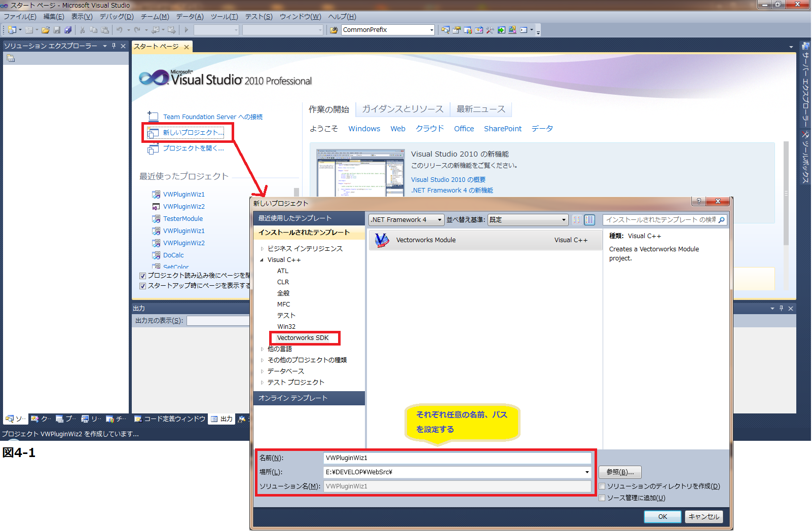
Task: Expand the テスト プロジェクト tree node
Action: pyautogui.click(x=262, y=383)
